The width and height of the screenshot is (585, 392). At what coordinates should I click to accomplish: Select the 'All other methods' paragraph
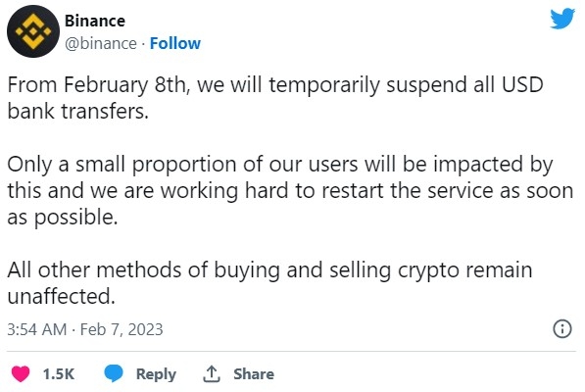pos(269,283)
